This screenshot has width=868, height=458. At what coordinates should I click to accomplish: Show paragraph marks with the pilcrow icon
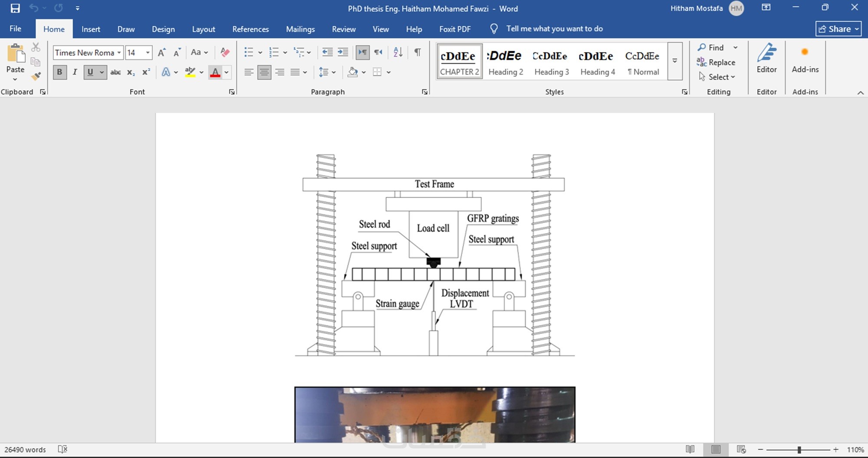point(417,52)
